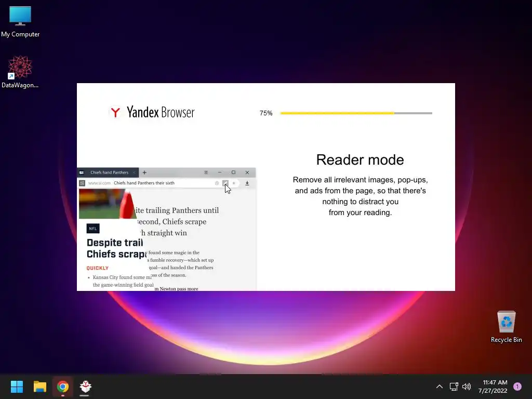Viewport: 532px width, 399px height.
Task: Open the volume control tray icon
Action: [x=467, y=387]
